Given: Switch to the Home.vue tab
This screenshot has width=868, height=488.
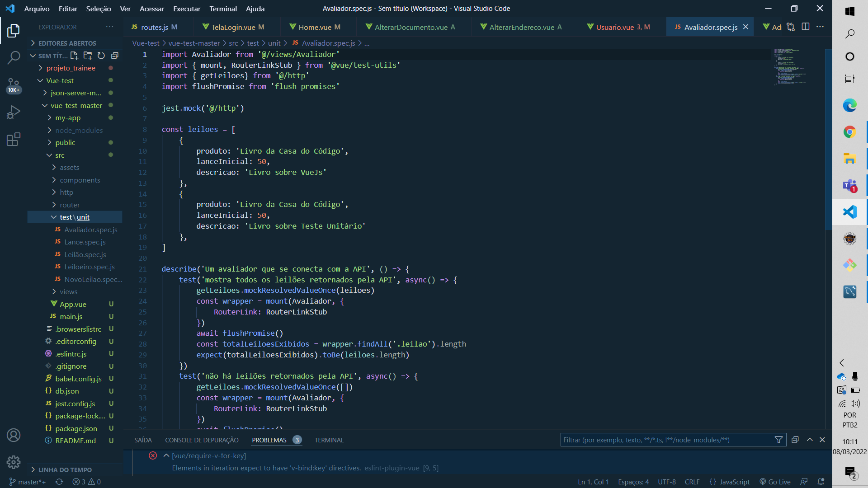Looking at the screenshot, I should click(x=317, y=27).
